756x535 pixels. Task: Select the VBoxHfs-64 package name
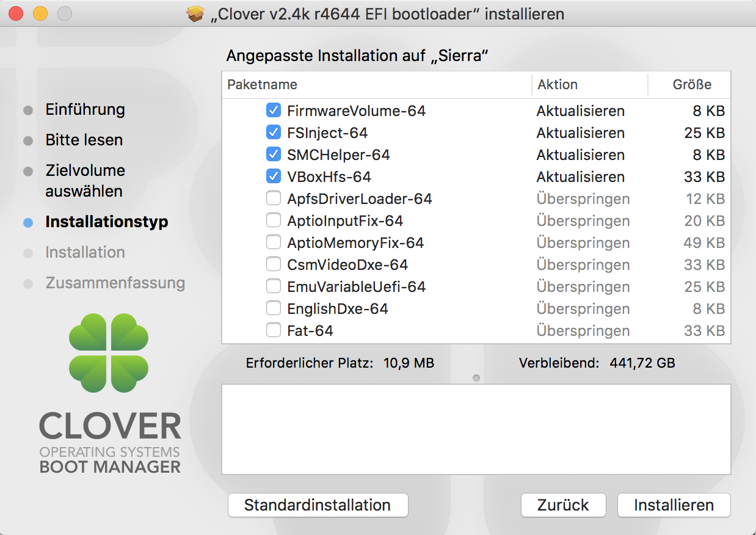[x=329, y=177]
